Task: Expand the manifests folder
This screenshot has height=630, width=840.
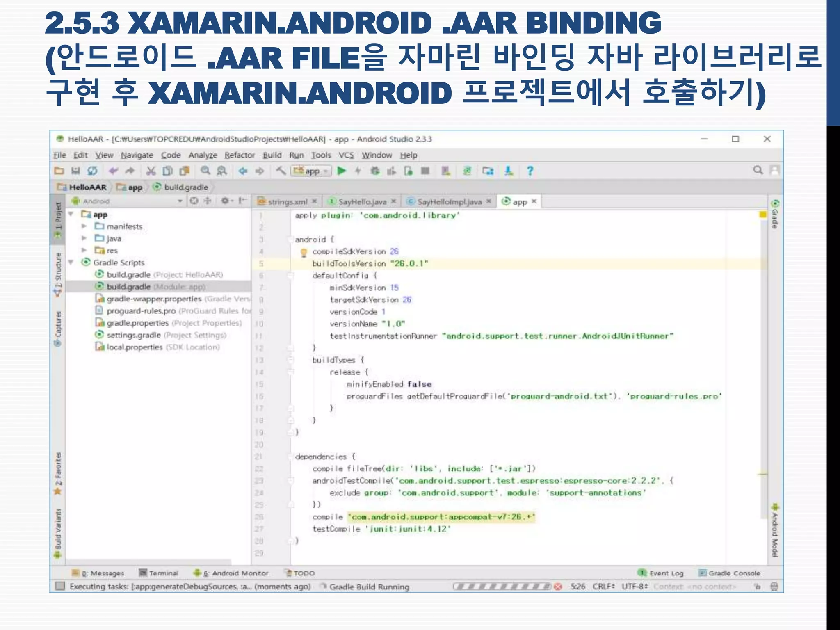Action: (84, 226)
